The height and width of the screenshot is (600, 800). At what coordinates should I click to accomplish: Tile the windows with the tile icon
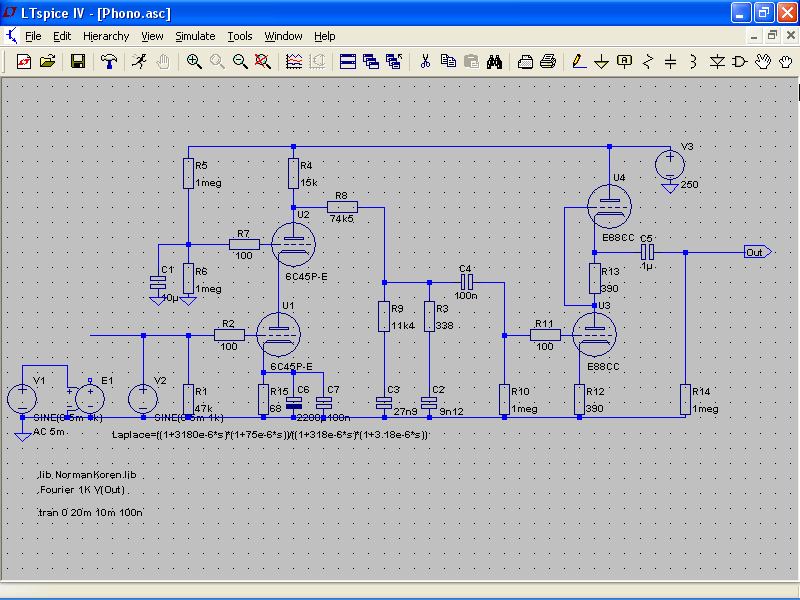pyautogui.click(x=348, y=62)
